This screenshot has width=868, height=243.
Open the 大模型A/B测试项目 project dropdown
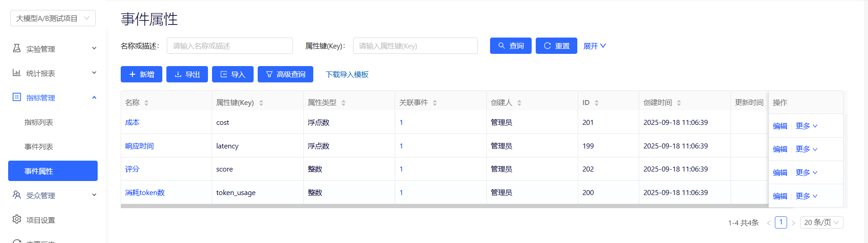[x=53, y=18]
